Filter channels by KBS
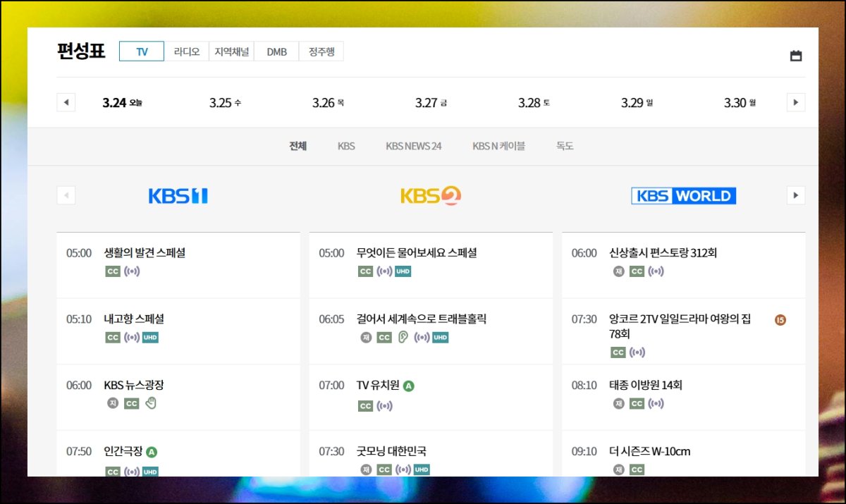Screen dimensions: 846x504 point(346,147)
